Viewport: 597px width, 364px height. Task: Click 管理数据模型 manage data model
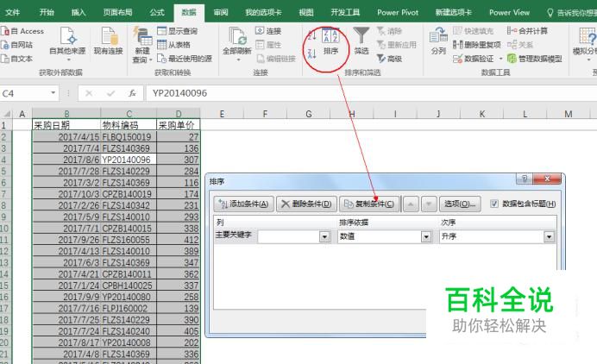click(535, 59)
